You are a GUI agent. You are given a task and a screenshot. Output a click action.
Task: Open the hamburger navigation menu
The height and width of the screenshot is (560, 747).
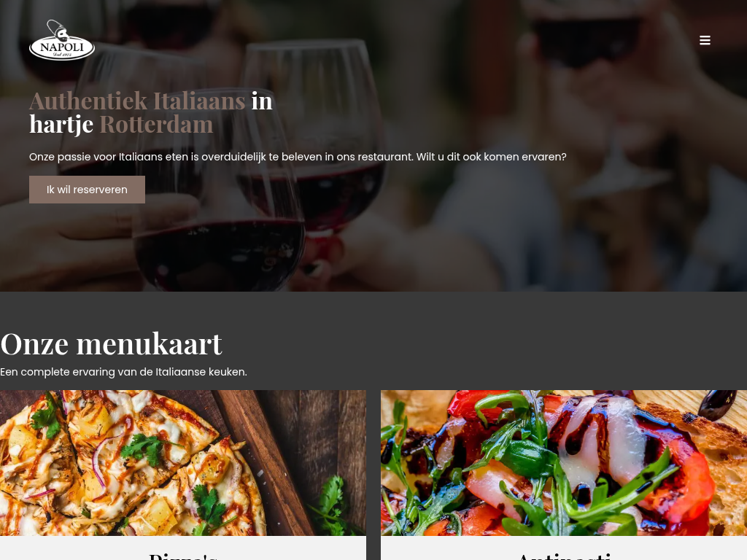(x=705, y=41)
